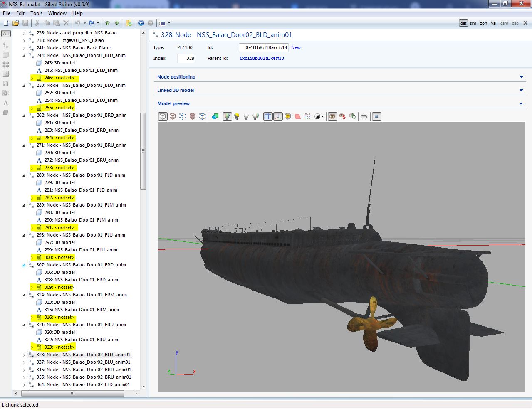Click the double light bulb icon
This screenshot has height=409, width=532.
pyautogui.click(x=256, y=116)
